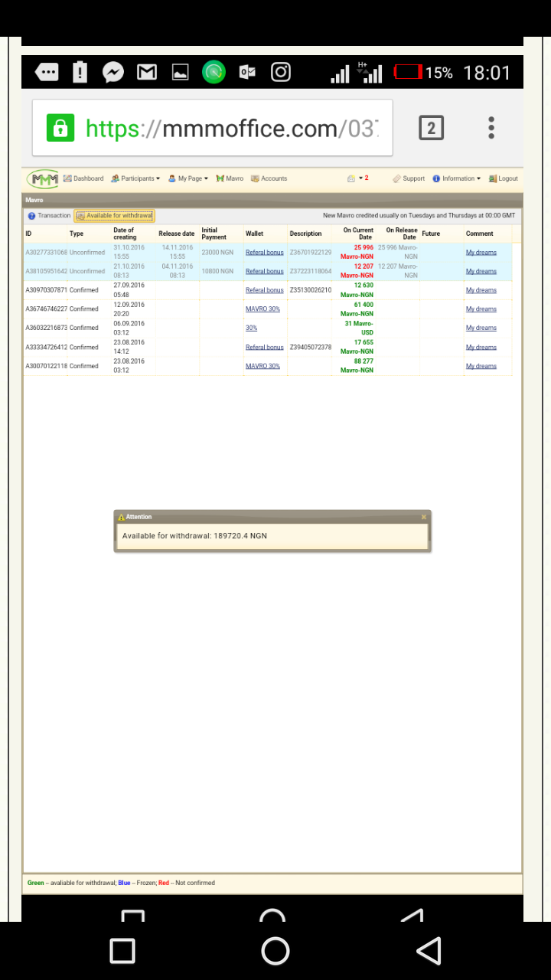Open MAVRO 30% link in A36746746227 row
Screen dimensions: 551x980
coord(262,309)
